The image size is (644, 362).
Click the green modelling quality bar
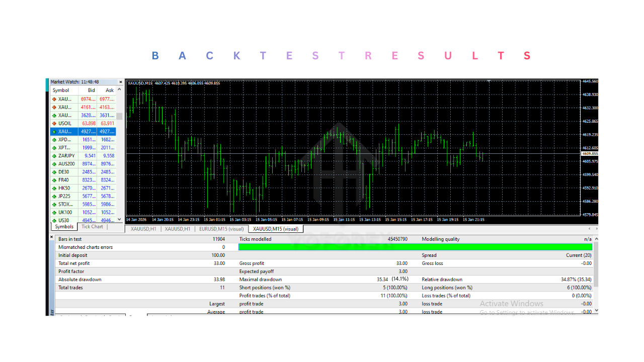415,247
